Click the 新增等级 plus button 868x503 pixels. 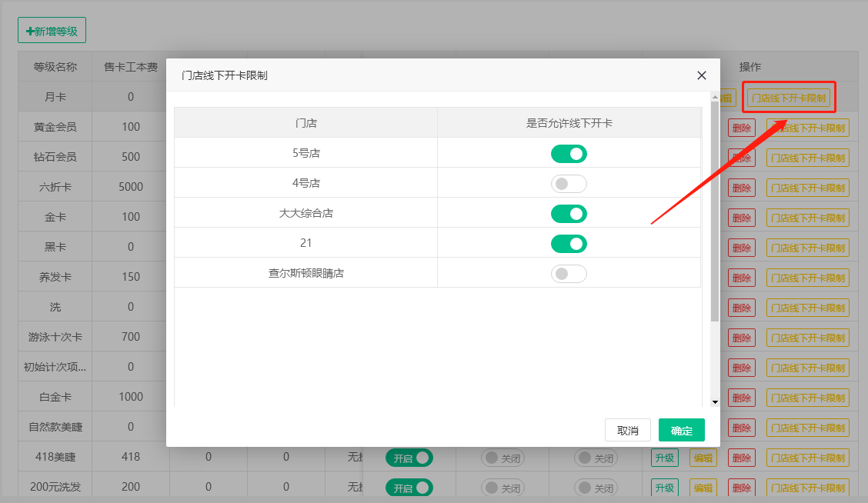(52, 32)
